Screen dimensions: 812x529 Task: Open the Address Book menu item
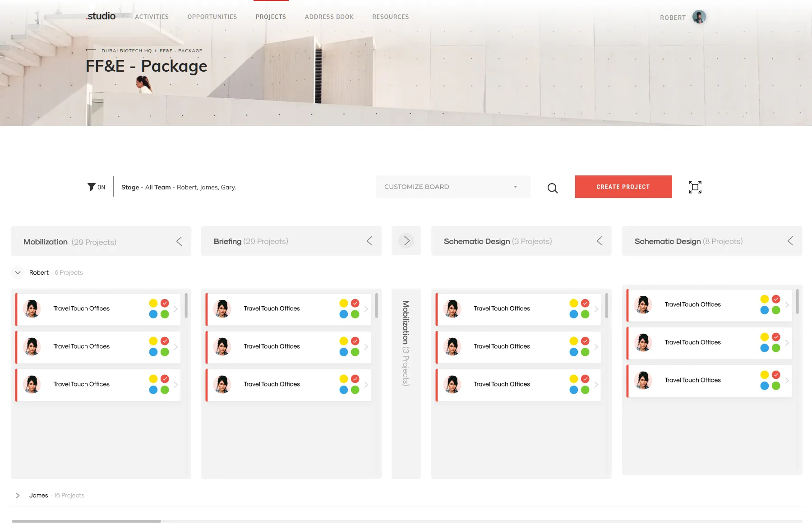[329, 17]
